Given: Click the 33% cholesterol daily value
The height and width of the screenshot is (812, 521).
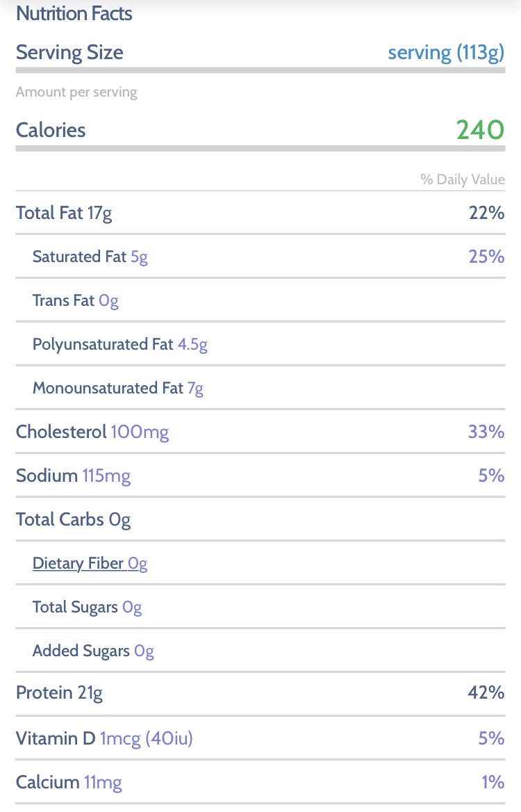Looking at the screenshot, I should coord(486,432).
